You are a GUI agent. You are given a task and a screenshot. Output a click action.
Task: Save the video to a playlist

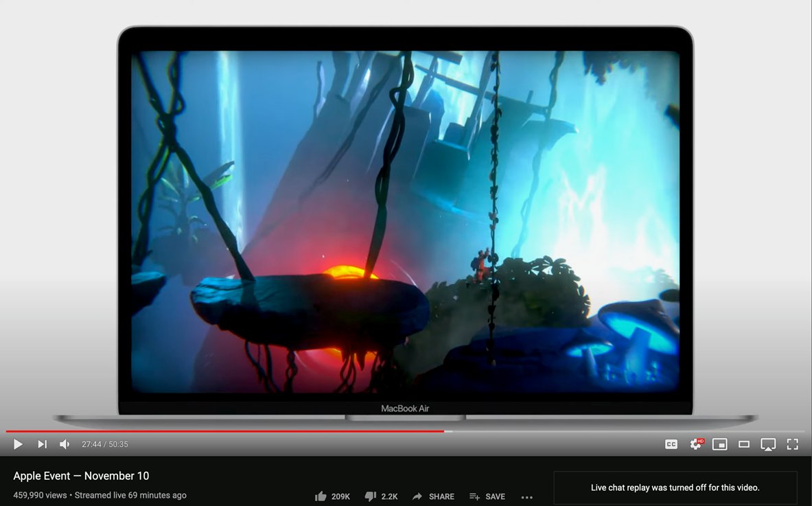487,496
